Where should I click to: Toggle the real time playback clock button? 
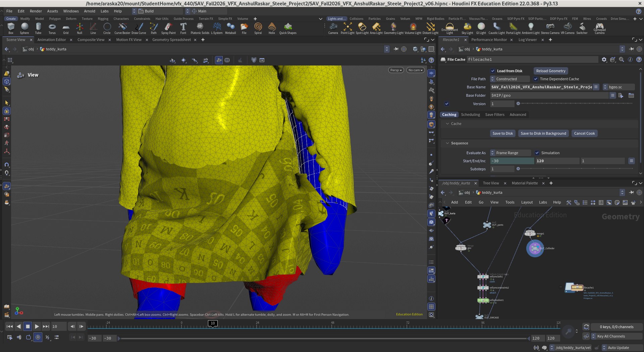pyautogui.click(x=38, y=338)
